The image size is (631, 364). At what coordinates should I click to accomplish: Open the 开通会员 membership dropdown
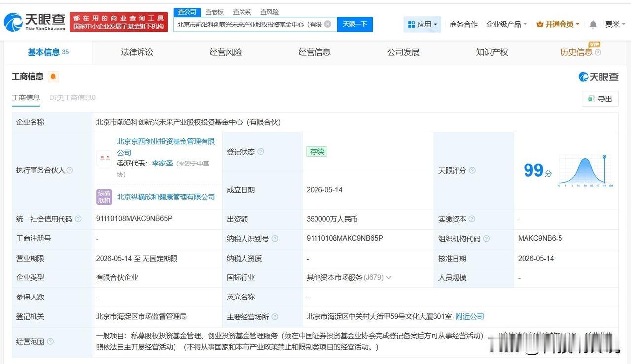(558, 24)
